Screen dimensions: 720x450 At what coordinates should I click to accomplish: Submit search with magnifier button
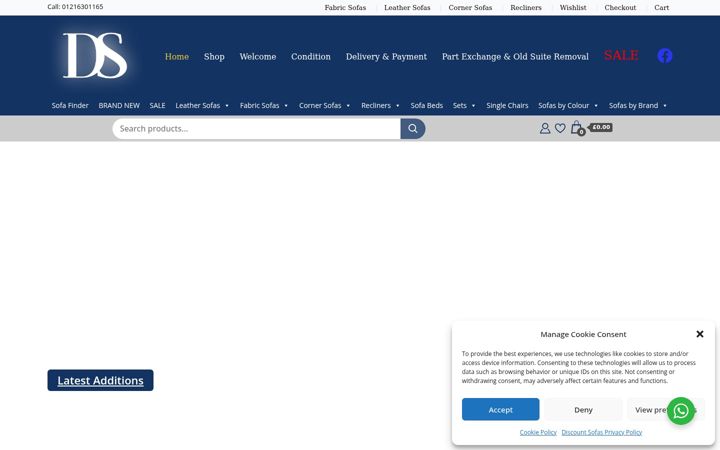pyautogui.click(x=413, y=129)
